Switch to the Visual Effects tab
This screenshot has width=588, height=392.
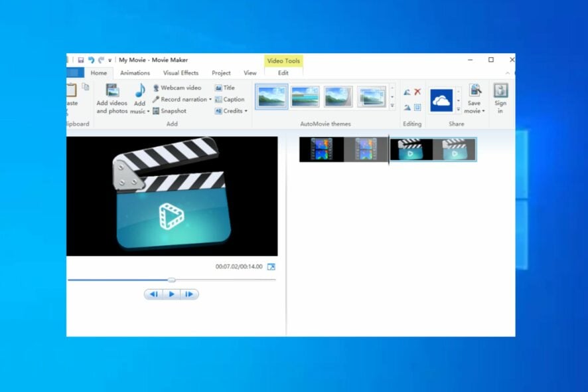pyautogui.click(x=181, y=72)
